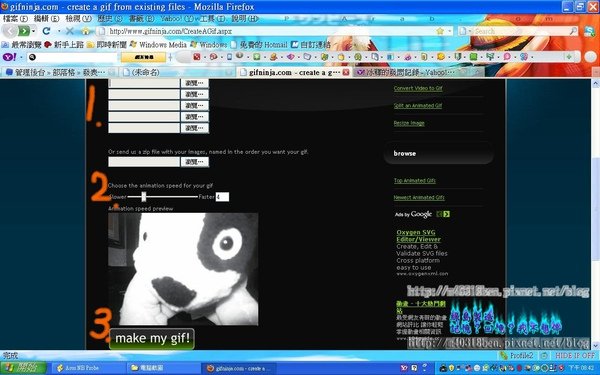Click the Stop loading X icon
This screenshot has height=375, width=600.
(x=69, y=31)
